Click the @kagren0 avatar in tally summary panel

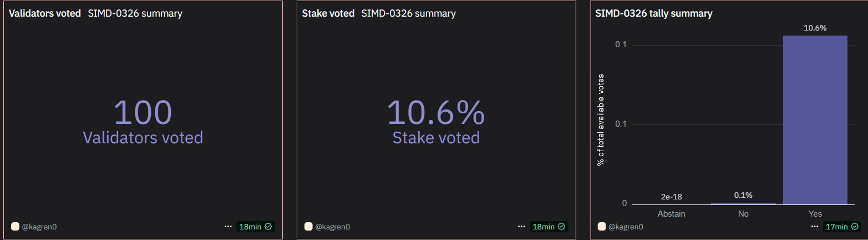point(602,227)
